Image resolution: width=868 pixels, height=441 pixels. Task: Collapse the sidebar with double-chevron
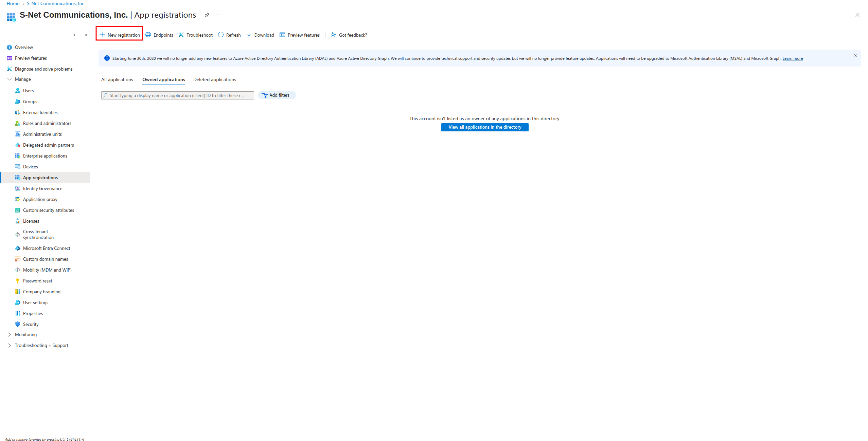click(x=86, y=35)
